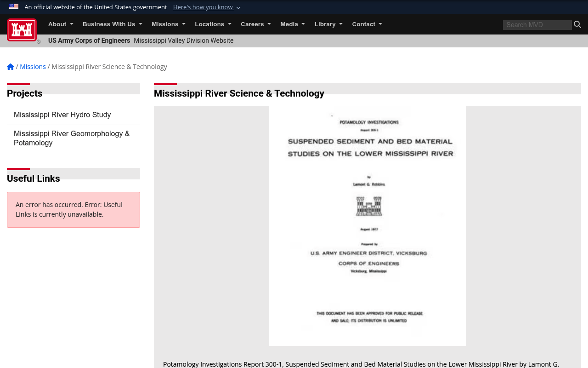Open the Locations dropdown
The image size is (588, 368).
click(x=213, y=24)
